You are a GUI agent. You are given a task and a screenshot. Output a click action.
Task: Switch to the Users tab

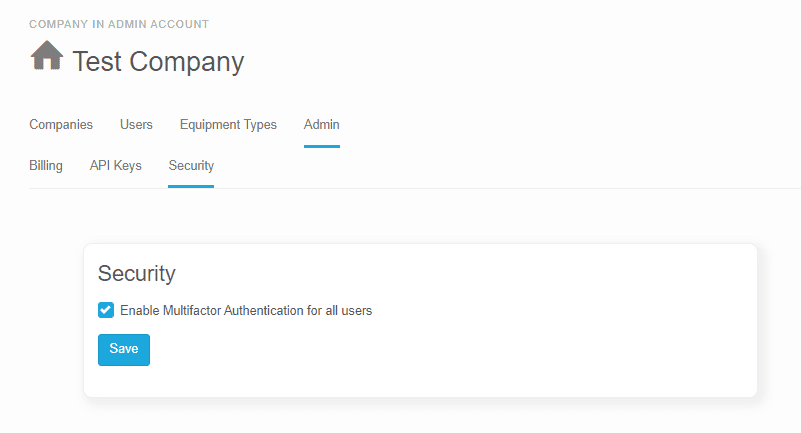(136, 125)
